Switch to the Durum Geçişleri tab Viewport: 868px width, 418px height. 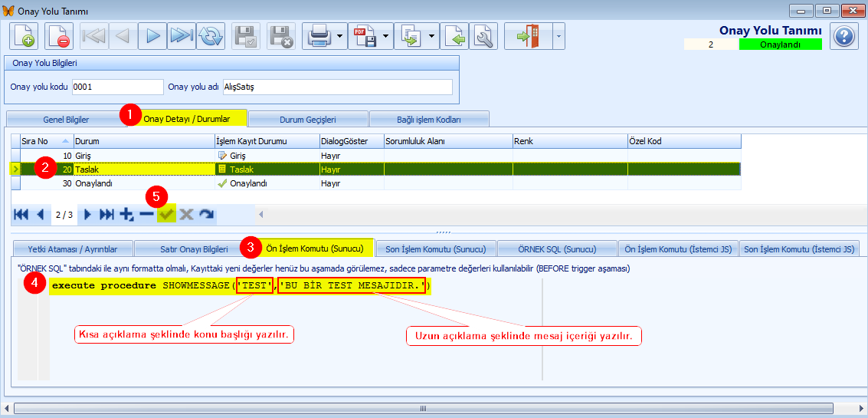pos(308,120)
